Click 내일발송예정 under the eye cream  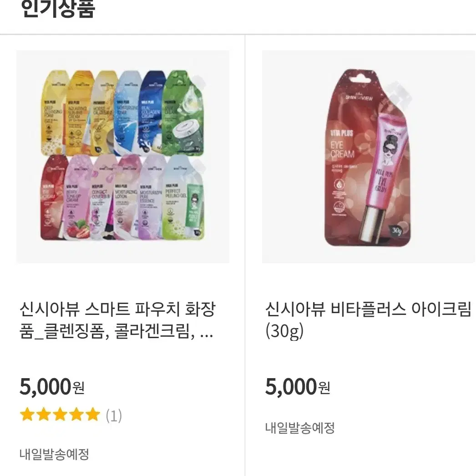pos(300,428)
